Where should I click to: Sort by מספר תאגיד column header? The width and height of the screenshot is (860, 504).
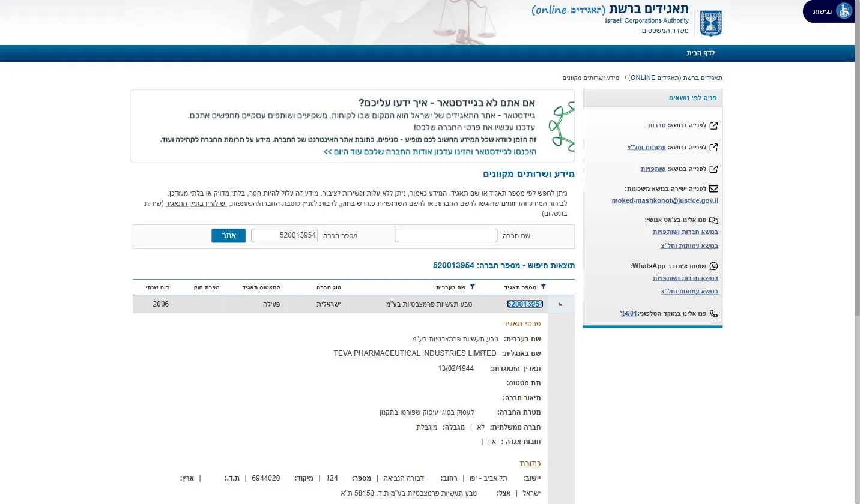[521, 287]
